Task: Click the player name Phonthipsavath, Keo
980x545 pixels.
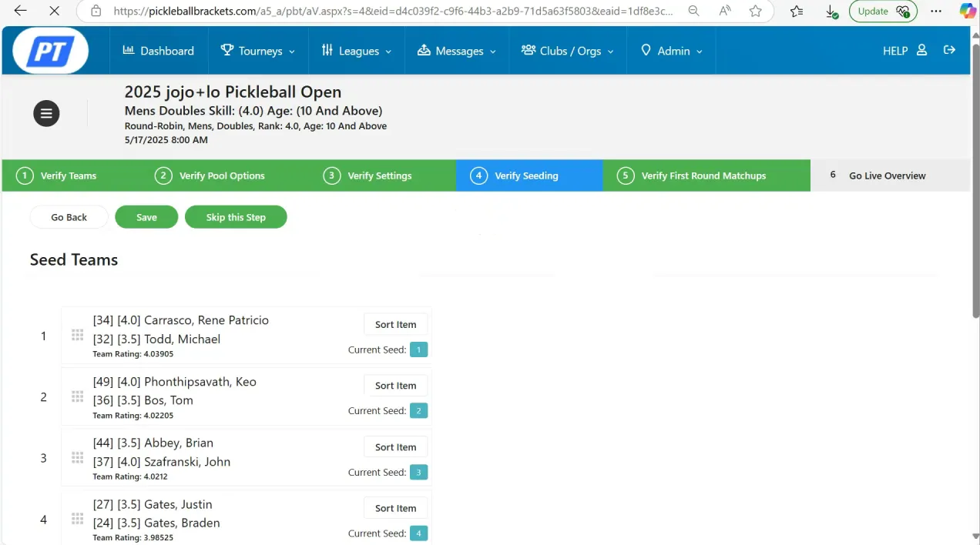Action: click(200, 382)
